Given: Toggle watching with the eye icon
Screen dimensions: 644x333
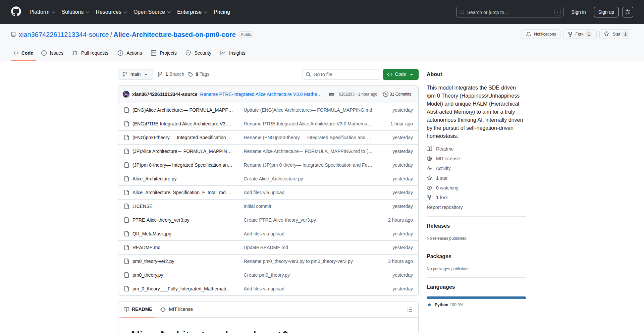Looking at the screenshot, I should (430, 187).
